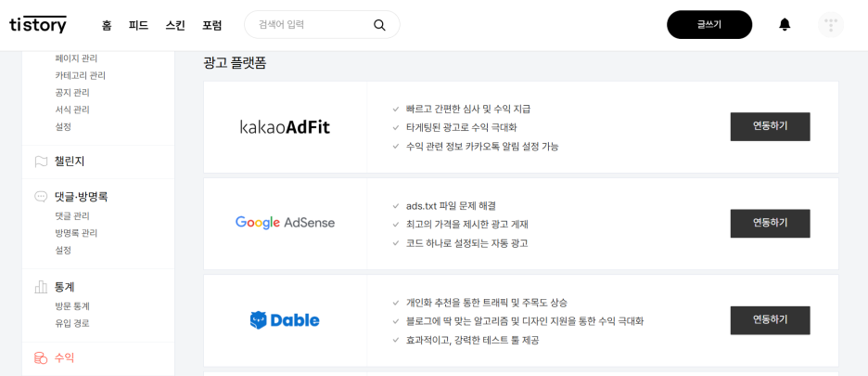This screenshot has width=868, height=376.
Task: Click text 타게팅된 광고로 수익 극대화
Action: (x=461, y=127)
